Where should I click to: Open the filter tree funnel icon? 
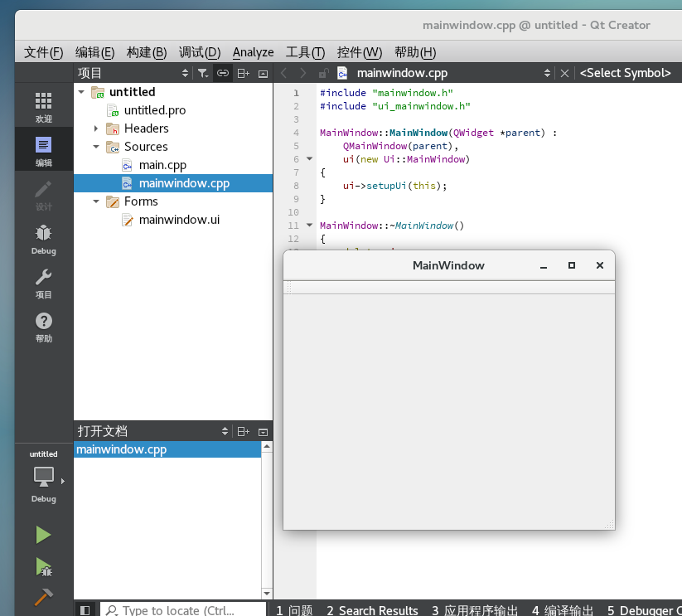203,73
